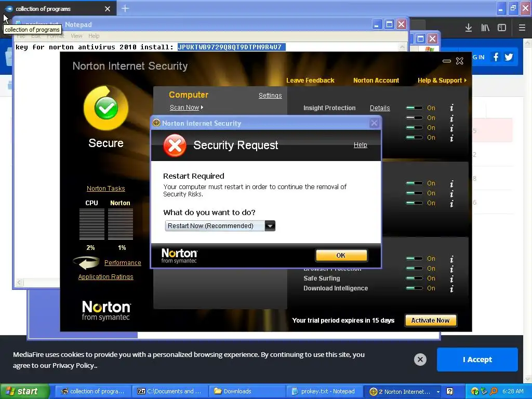Open info icon for Safe Surfing
The width and height of the screenshot is (532, 399).
(451, 278)
